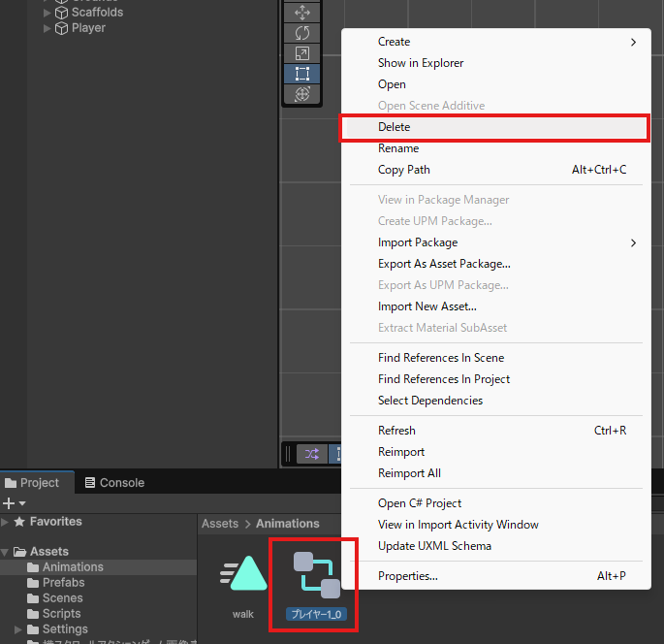Click Assets in the breadcrumb path

pyautogui.click(x=220, y=524)
